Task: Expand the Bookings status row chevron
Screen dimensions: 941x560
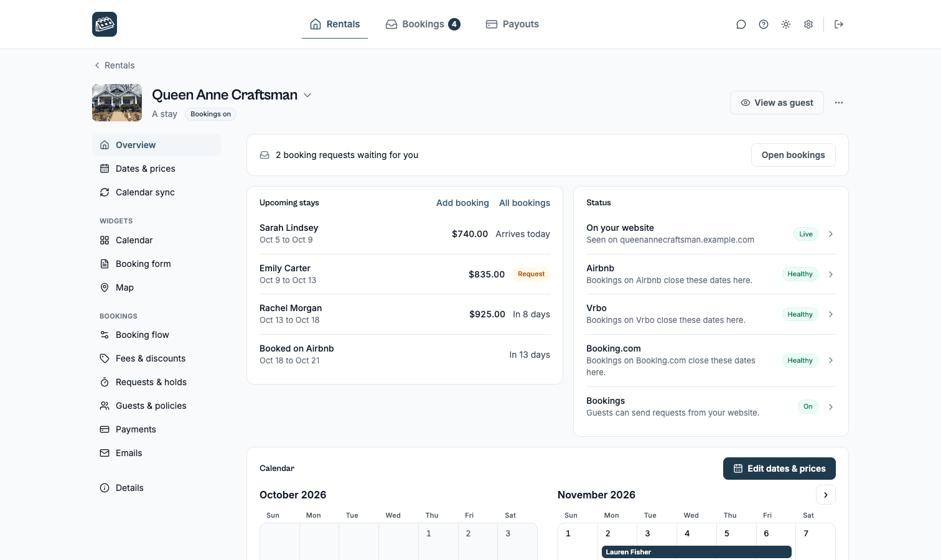Action: [831, 407]
